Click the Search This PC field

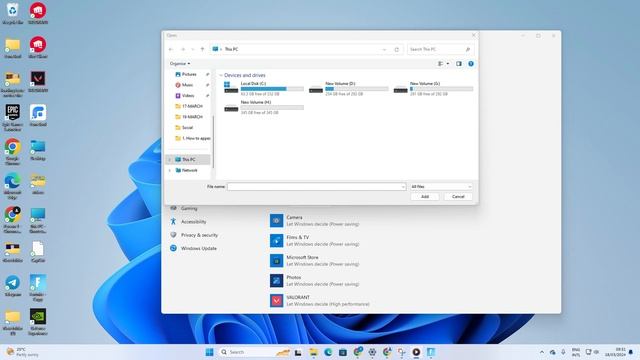coord(440,49)
